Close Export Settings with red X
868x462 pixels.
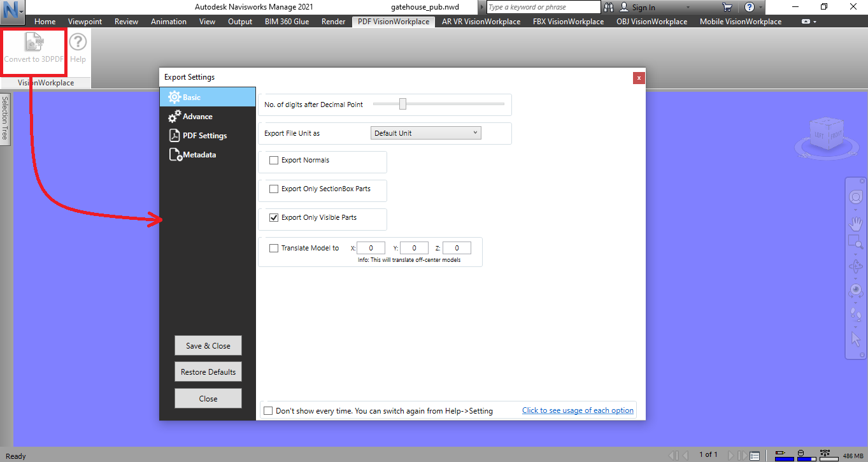(x=639, y=78)
